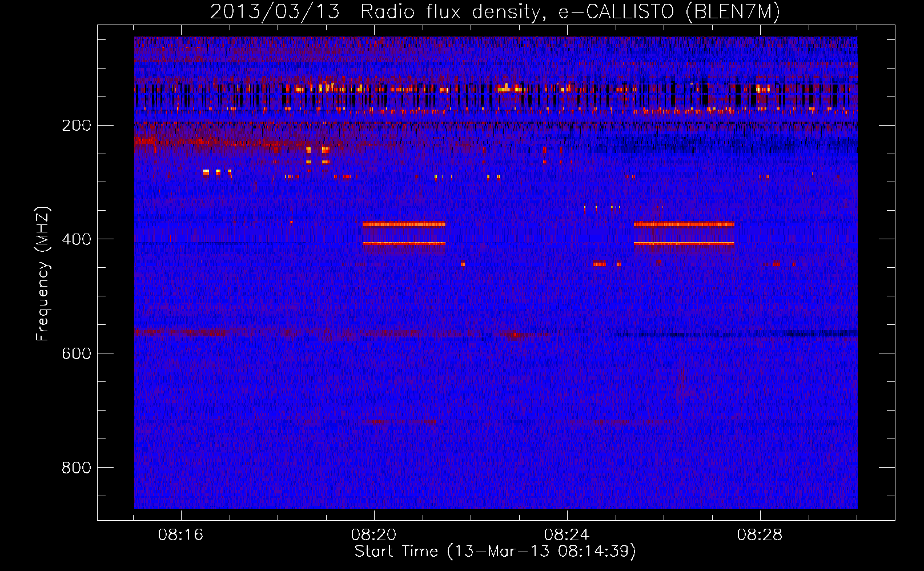Click the 08:16 time tick label
924x571 pixels.
tap(181, 535)
